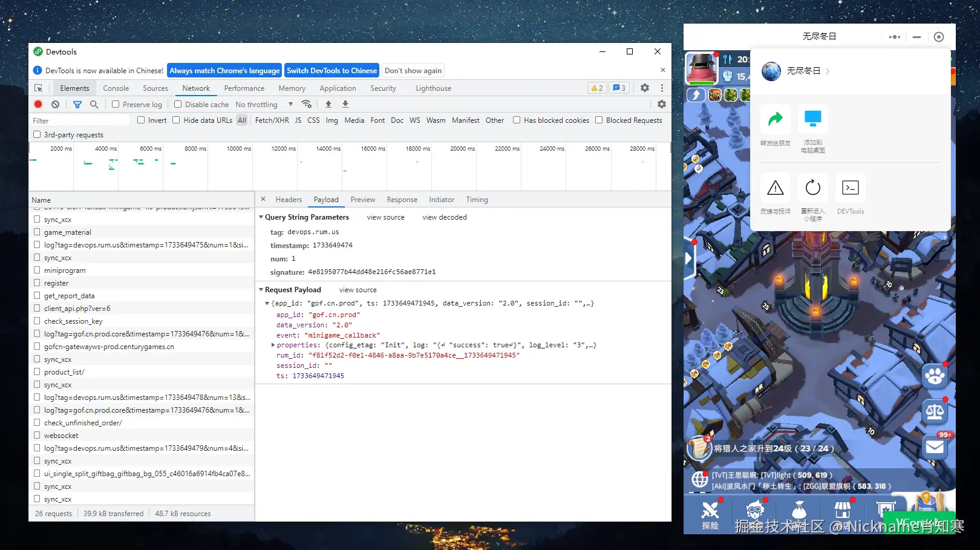
Task: Enable the Preserve log checkbox
Action: 116,105
